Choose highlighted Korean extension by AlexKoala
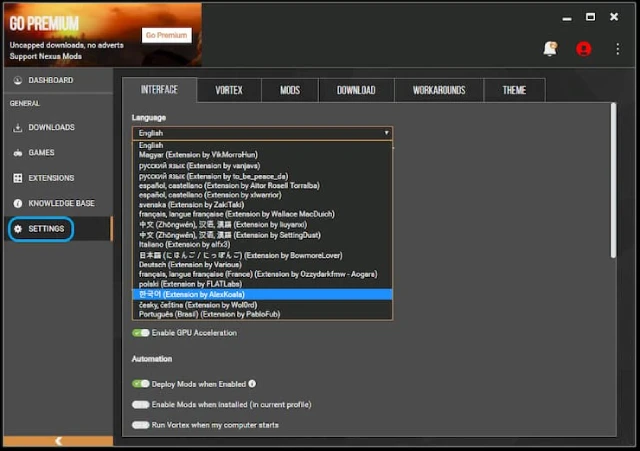The width and height of the screenshot is (640, 451). 262,294
